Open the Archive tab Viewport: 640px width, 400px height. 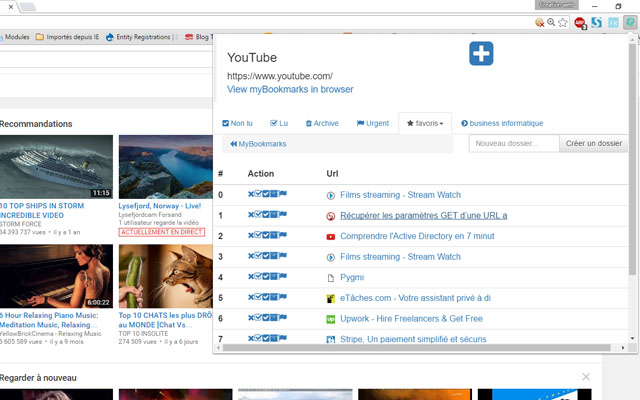pos(322,123)
